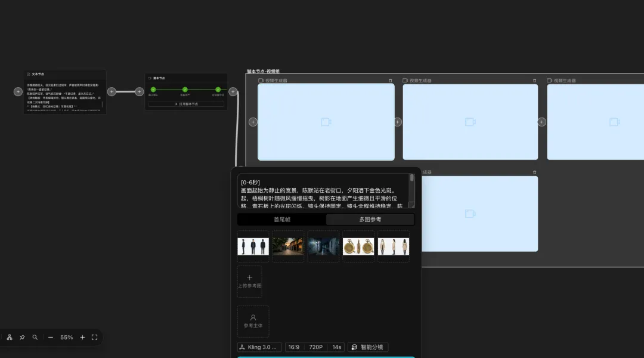Click the pin icon in zoom toolbar
The width and height of the screenshot is (644, 358).
coord(22,337)
